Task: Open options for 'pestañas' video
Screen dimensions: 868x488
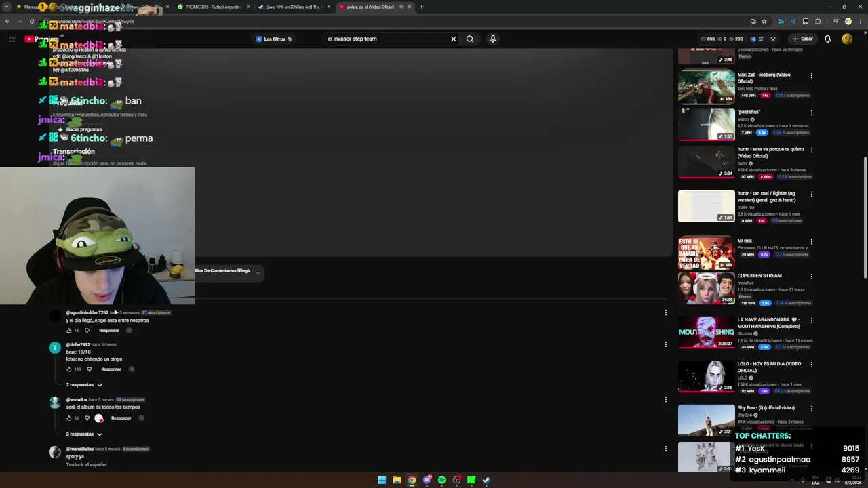Action: coord(812,113)
